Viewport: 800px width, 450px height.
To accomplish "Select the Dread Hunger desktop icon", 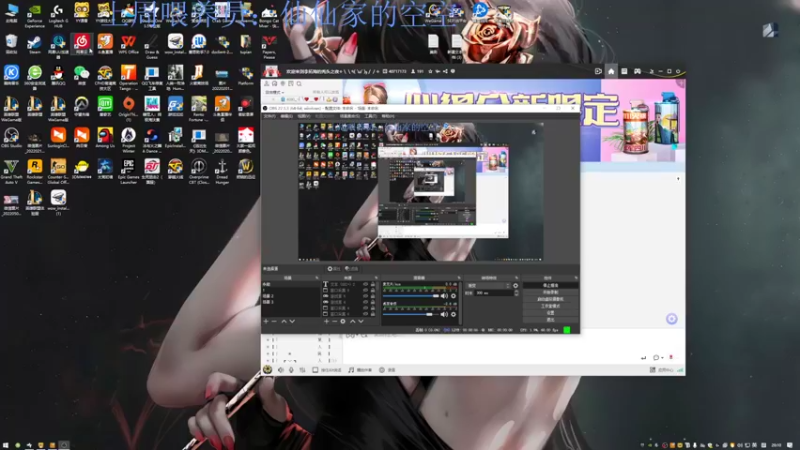I will [221, 170].
